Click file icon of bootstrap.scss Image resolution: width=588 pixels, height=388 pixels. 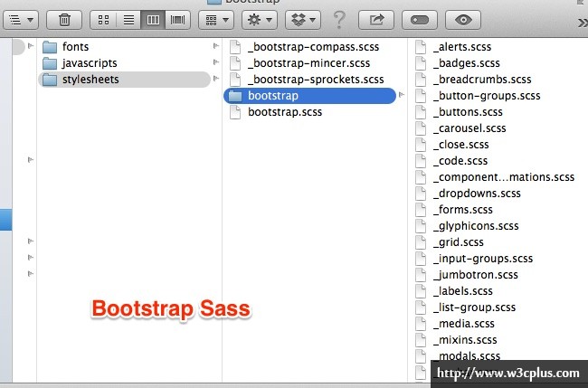(235, 112)
